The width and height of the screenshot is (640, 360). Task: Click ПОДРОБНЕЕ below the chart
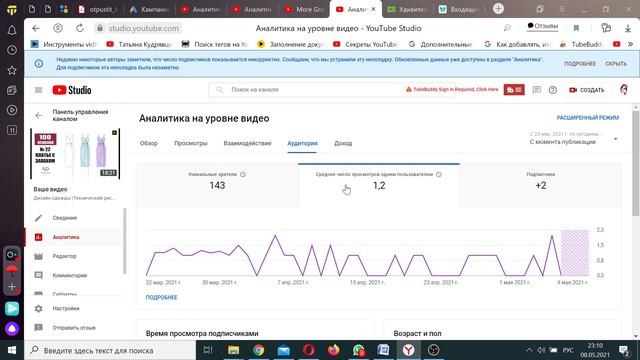(162, 298)
